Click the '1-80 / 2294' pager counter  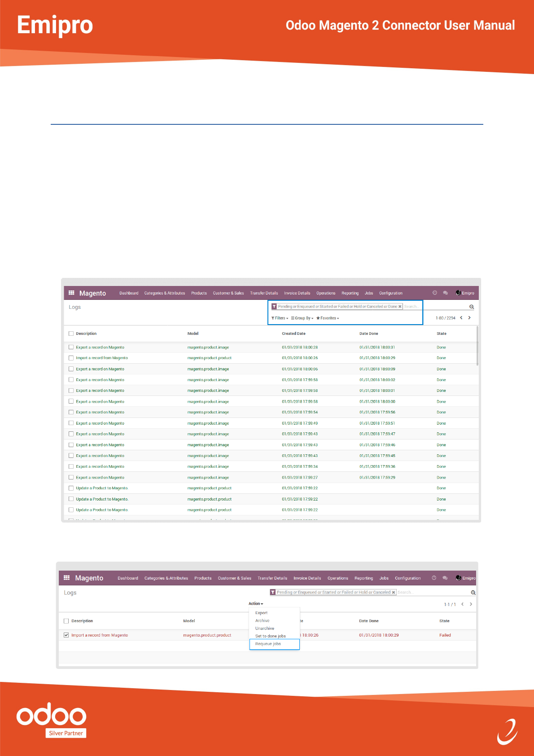(x=446, y=318)
